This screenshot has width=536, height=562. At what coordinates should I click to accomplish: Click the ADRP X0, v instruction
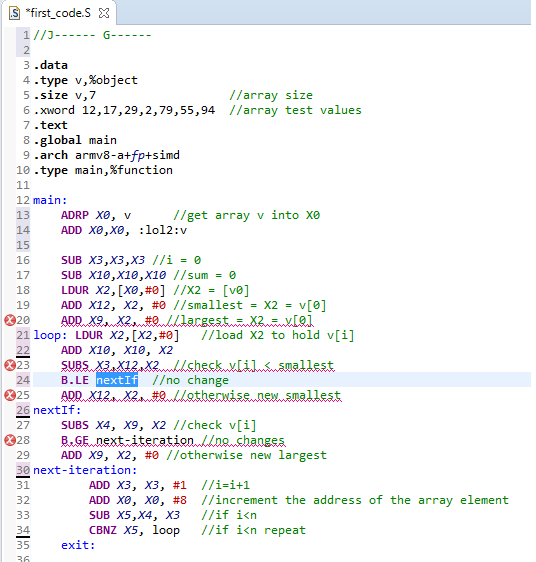(96, 215)
